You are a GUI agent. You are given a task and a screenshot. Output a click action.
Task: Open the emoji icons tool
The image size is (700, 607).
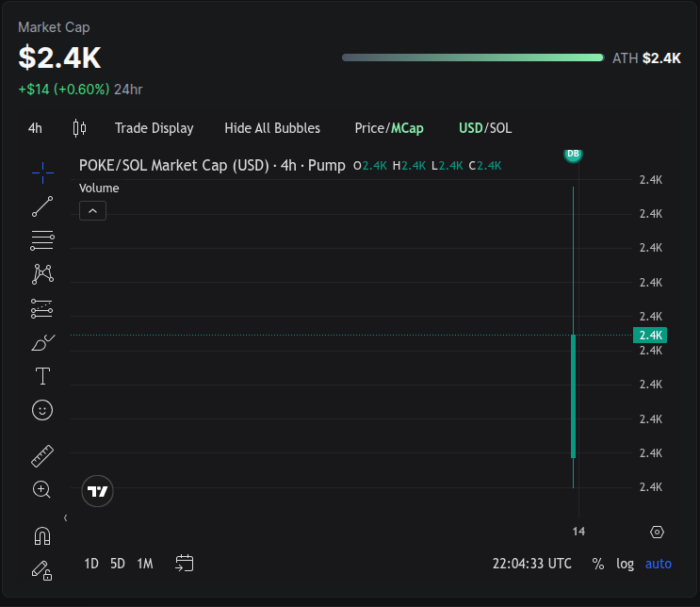(x=42, y=410)
